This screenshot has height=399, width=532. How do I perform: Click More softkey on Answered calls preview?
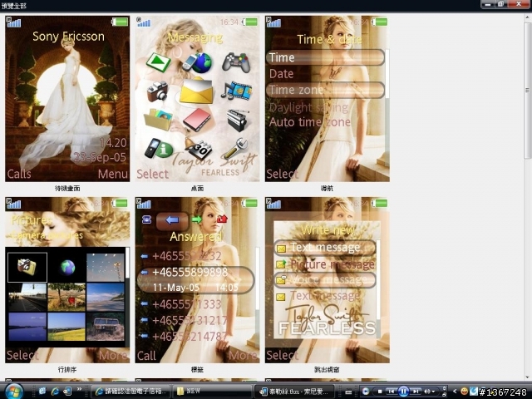click(243, 356)
